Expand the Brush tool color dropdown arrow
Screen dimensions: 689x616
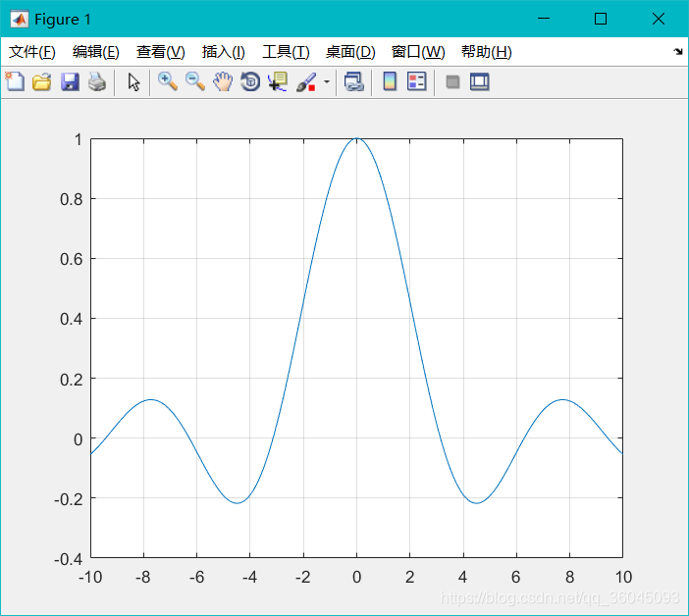point(326,82)
